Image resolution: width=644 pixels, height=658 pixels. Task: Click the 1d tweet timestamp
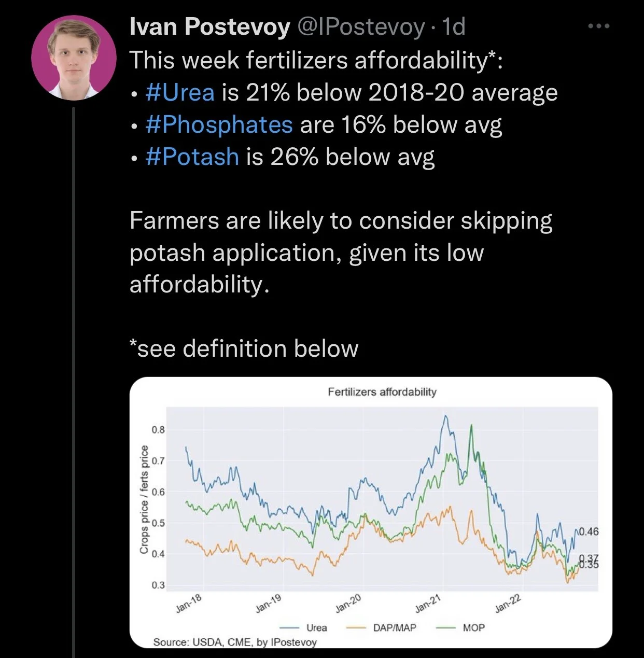point(453,26)
